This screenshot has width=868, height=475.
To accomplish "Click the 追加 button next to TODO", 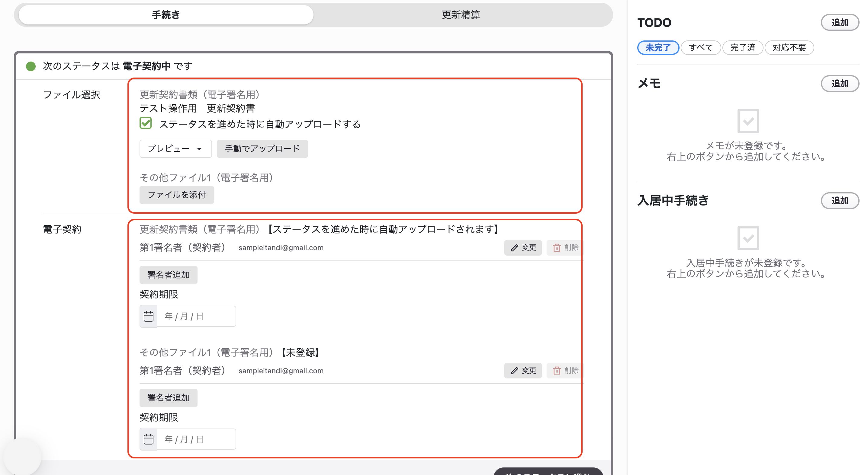I will point(840,23).
